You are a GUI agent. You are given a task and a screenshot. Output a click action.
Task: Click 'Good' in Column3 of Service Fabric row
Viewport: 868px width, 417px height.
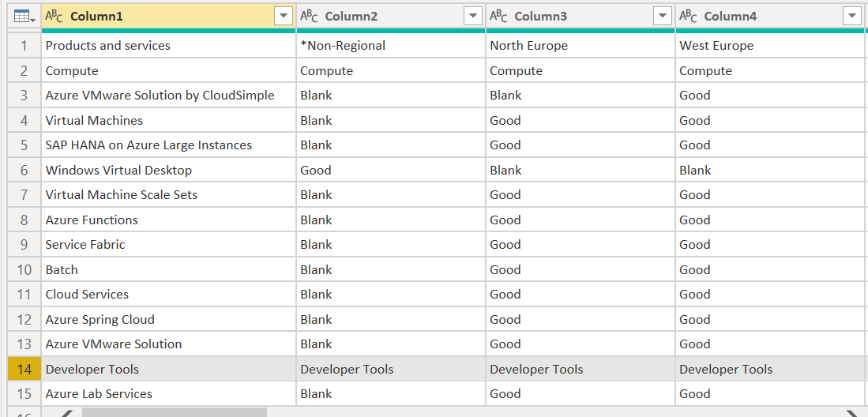(x=581, y=245)
